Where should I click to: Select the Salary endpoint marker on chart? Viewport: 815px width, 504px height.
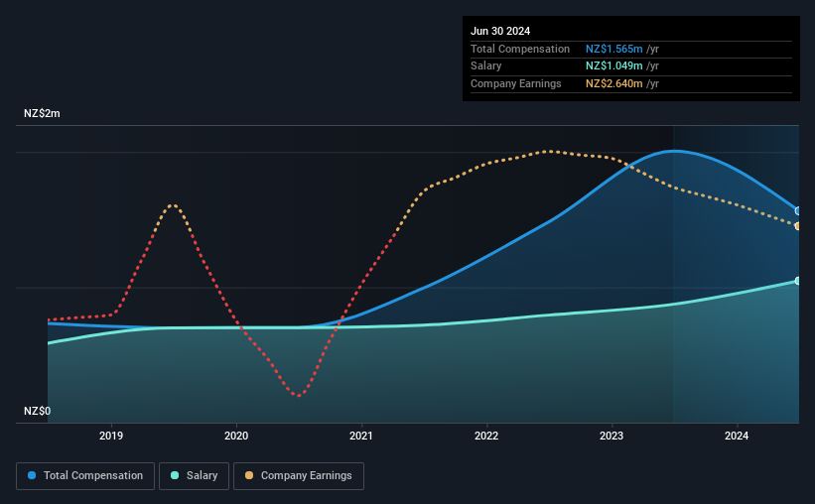click(798, 281)
